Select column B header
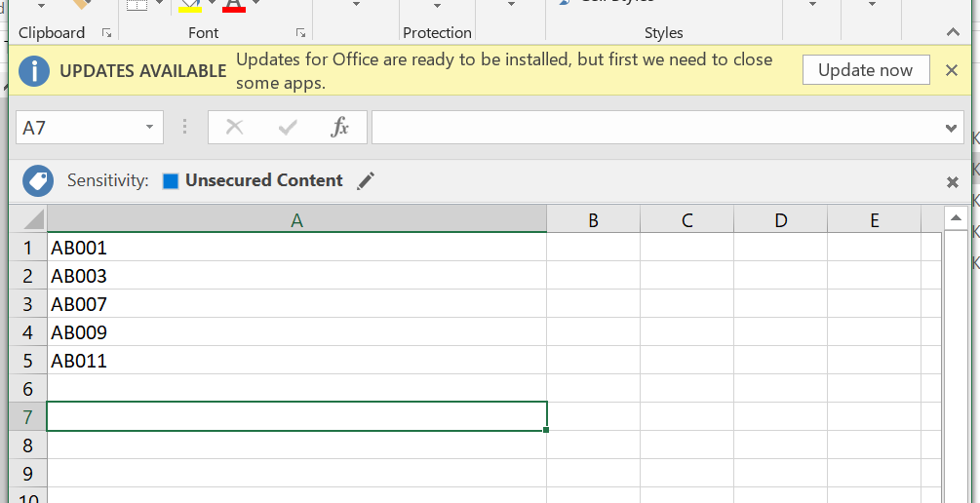Image resolution: width=980 pixels, height=503 pixels. tap(593, 220)
